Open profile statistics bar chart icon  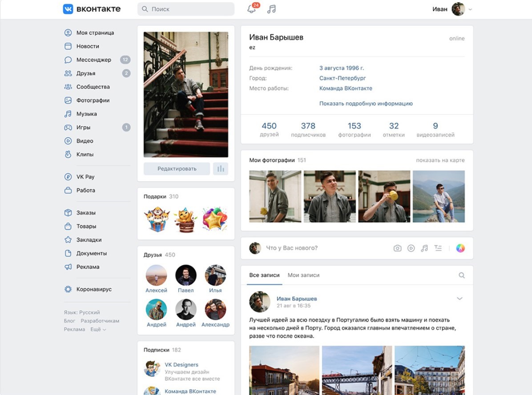(x=220, y=169)
